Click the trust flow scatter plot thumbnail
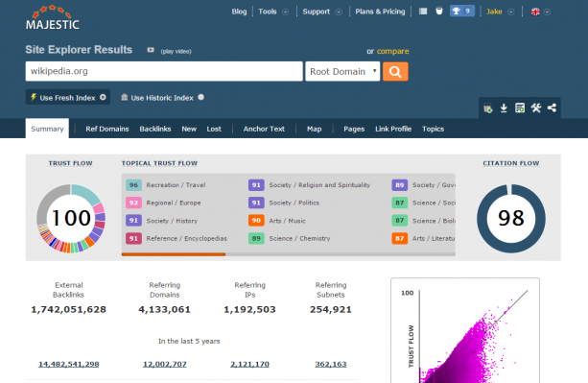The height and width of the screenshot is (383, 588). 465,330
